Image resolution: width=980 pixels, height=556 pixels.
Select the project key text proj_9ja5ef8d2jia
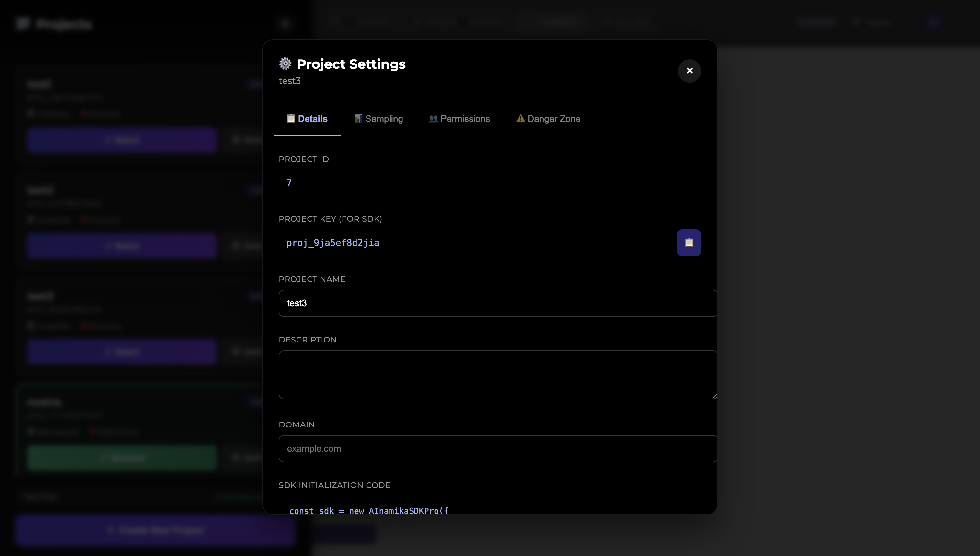(332, 242)
